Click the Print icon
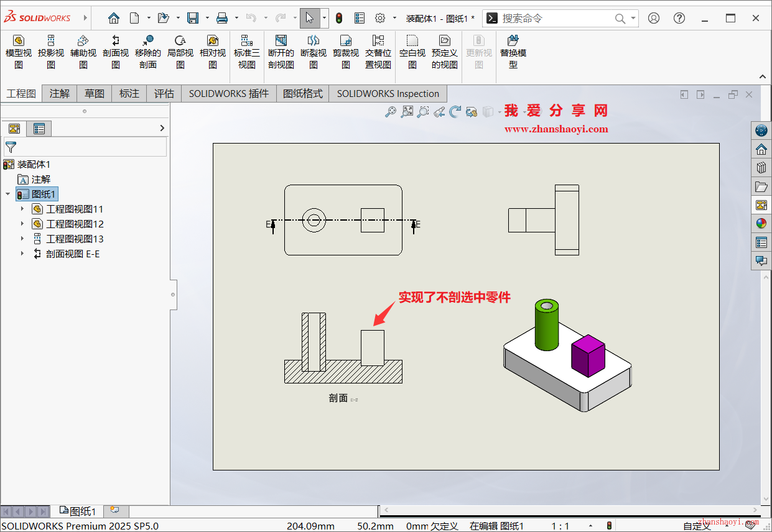The height and width of the screenshot is (532, 772). click(222, 18)
